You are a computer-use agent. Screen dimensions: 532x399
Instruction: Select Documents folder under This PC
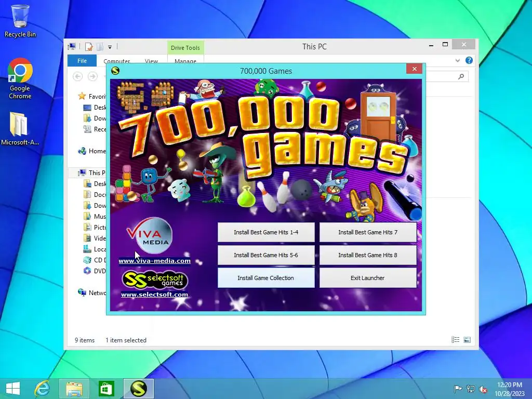pos(95,194)
